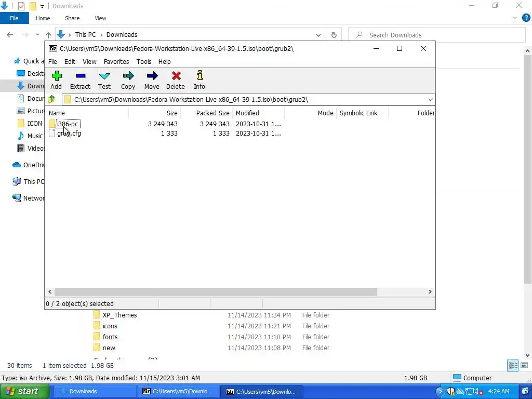532x399 pixels.
Task: Open the Info toolbar icon
Action: point(199,80)
